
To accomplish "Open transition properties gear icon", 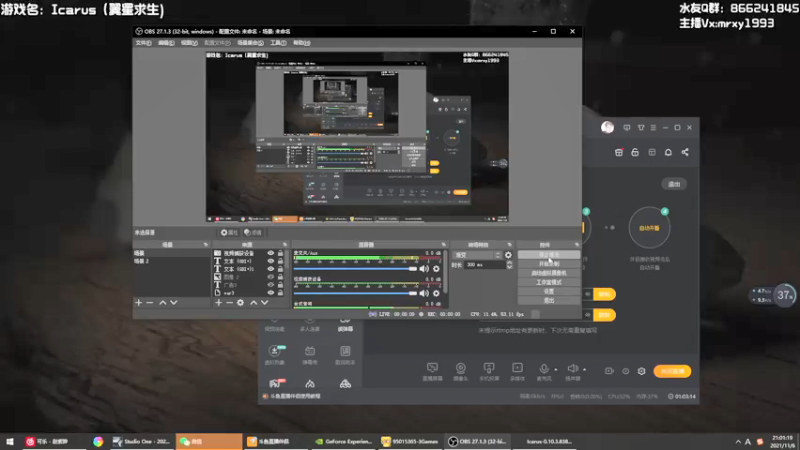I will [x=508, y=255].
